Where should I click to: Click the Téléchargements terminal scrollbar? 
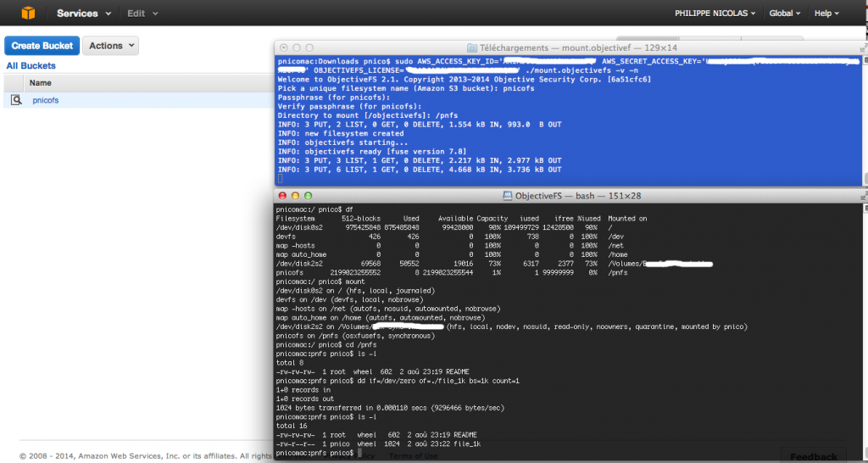865,119
